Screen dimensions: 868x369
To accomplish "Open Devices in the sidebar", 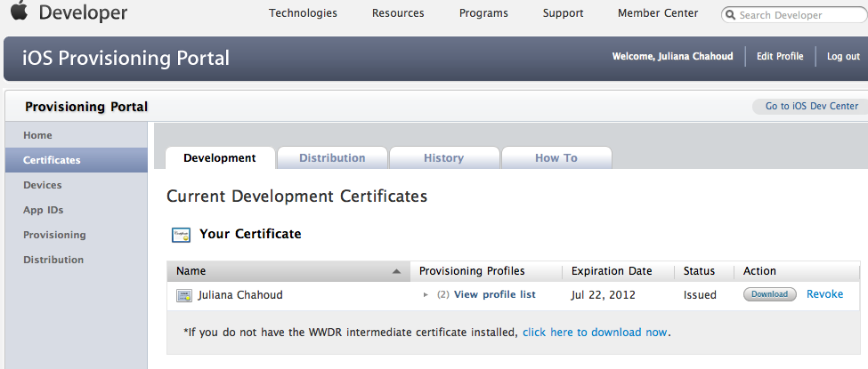I will (x=43, y=185).
